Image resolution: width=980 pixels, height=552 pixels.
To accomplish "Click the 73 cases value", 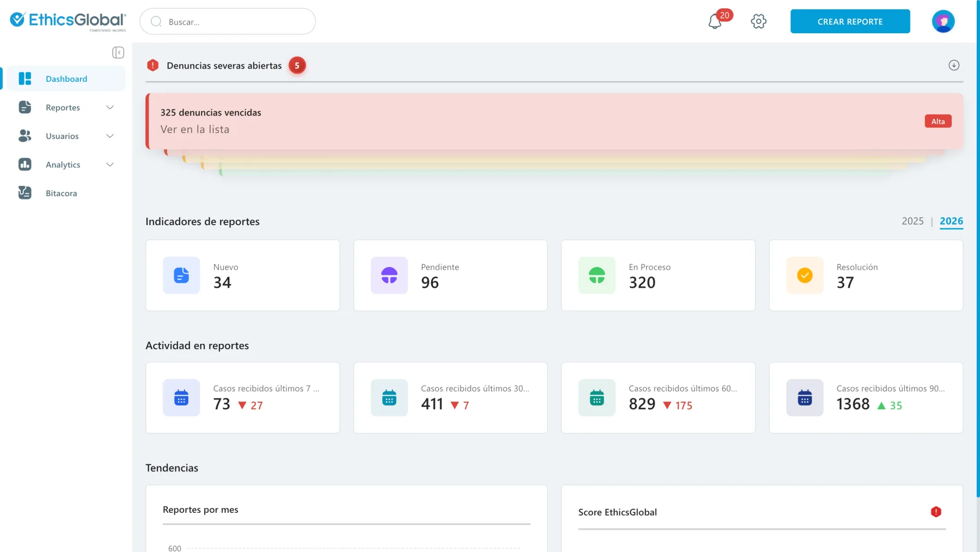I will tap(222, 404).
